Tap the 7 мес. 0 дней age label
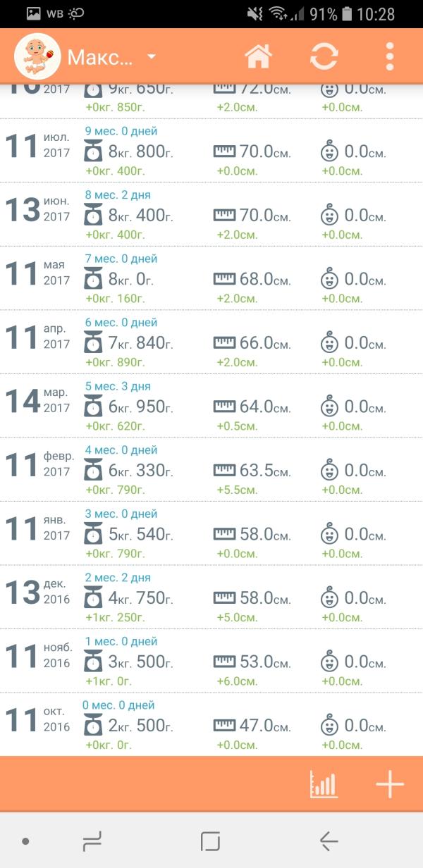The image size is (423, 868). (x=121, y=259)
